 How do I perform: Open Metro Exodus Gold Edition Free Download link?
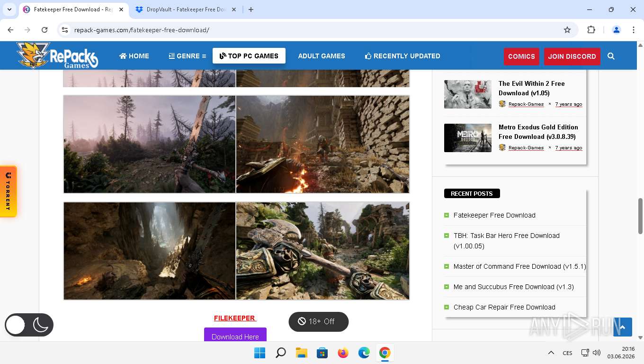pos(538,132)
